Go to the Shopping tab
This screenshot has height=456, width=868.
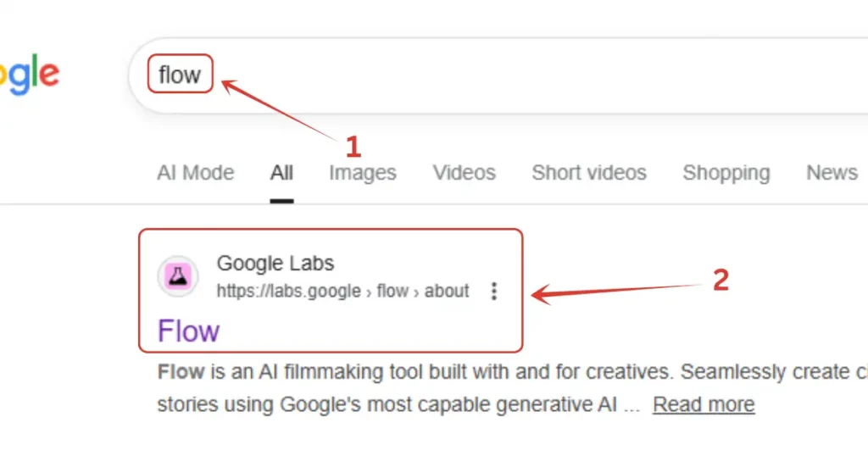726,173
